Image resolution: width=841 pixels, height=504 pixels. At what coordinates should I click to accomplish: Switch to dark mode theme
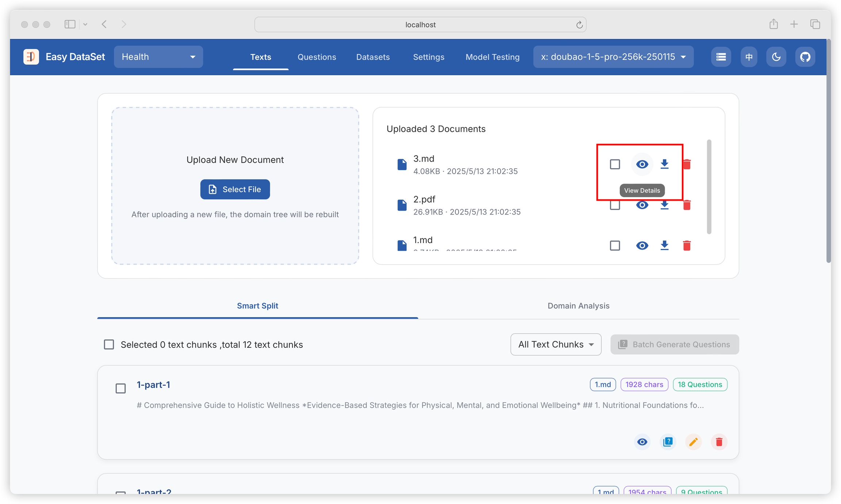click(x=776, y=57)
